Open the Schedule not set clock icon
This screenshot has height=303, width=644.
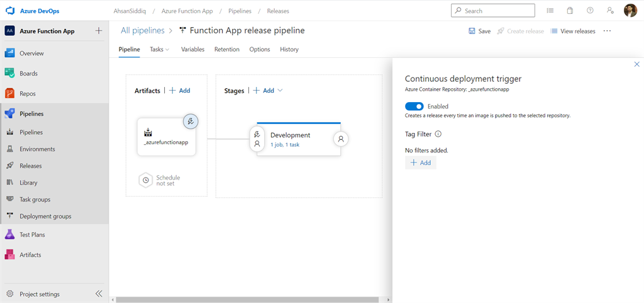point(145,180)
